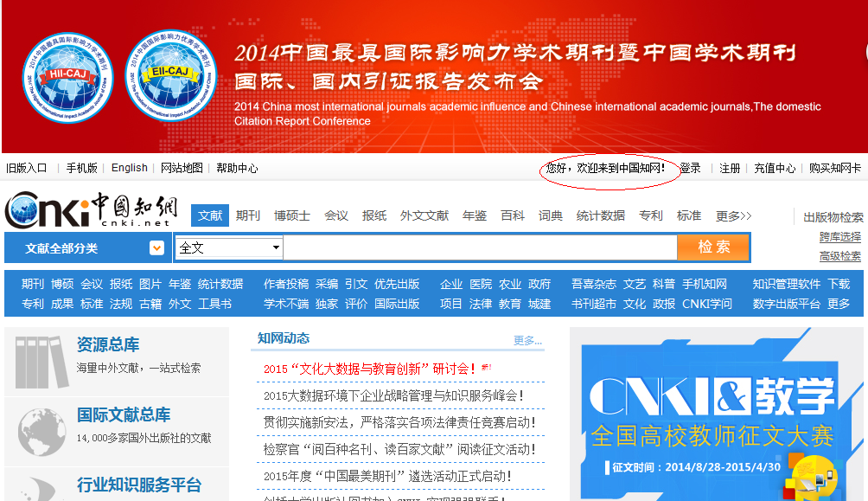Select the 外文文献 tab

[x=424, y=215]
